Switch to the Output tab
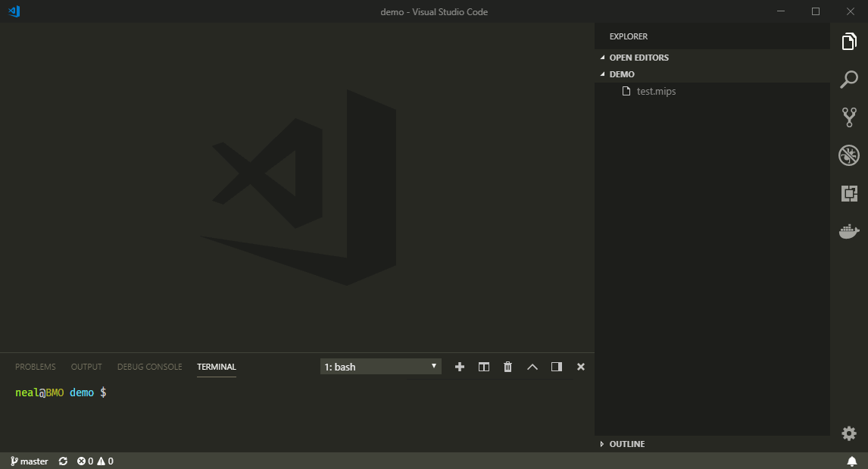 [x=86, y=367]
